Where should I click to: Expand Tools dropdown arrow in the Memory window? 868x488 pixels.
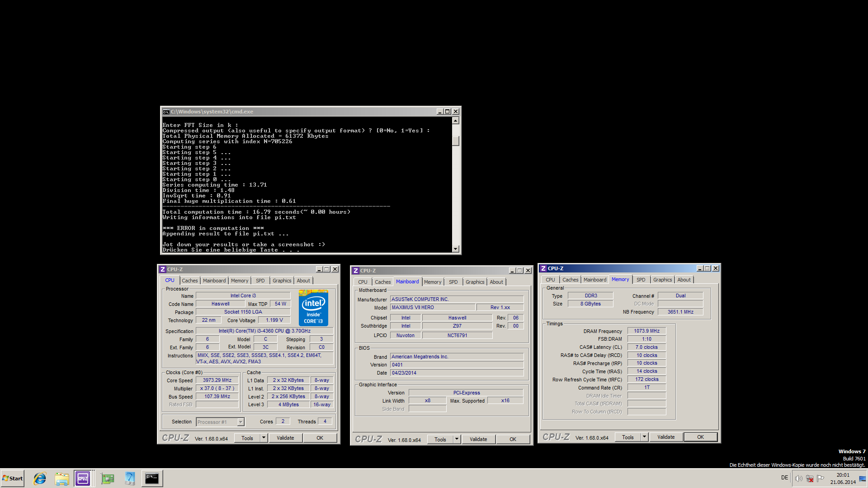pos(645,437)
